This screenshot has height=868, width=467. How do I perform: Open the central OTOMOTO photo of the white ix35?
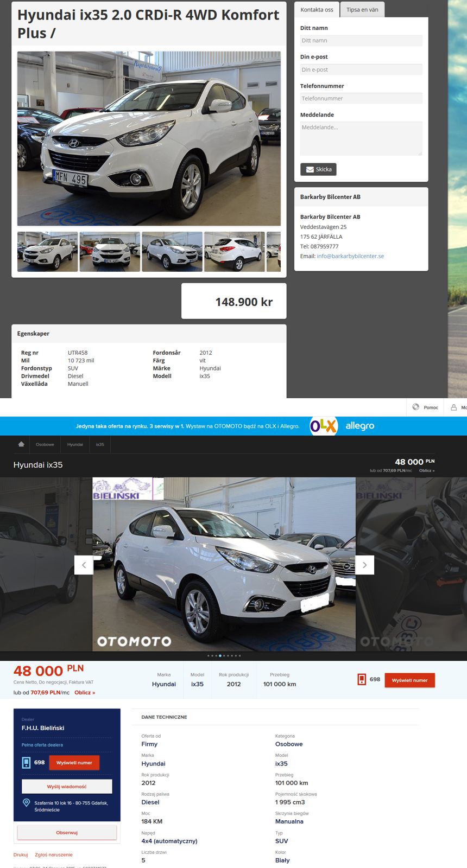[224, 564]
